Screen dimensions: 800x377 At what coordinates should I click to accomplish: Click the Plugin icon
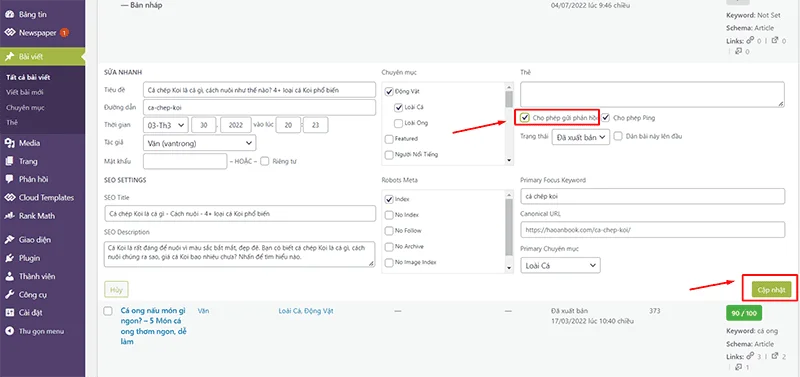click(9, 258)
